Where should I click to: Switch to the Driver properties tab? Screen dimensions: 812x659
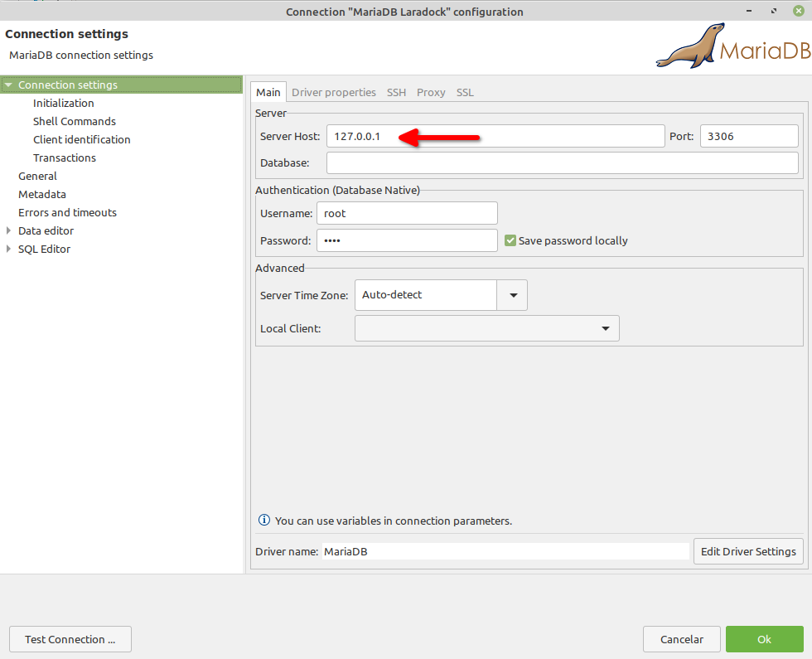[x=333, y=92]
